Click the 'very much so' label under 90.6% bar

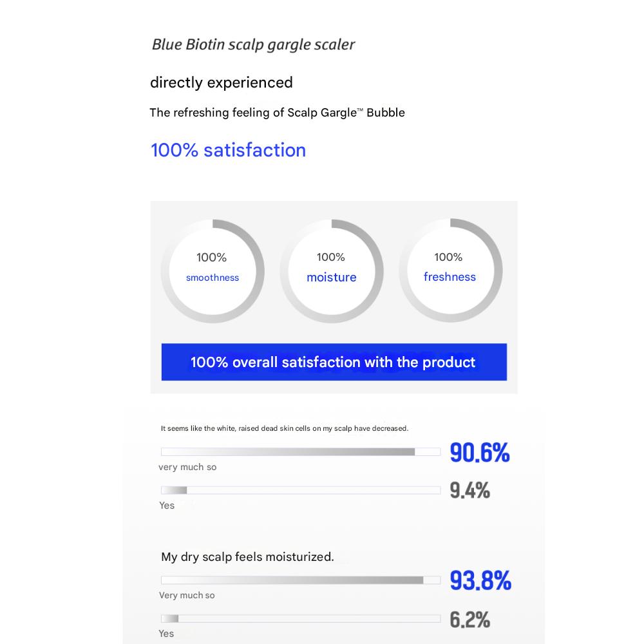(x=187, y=467)
